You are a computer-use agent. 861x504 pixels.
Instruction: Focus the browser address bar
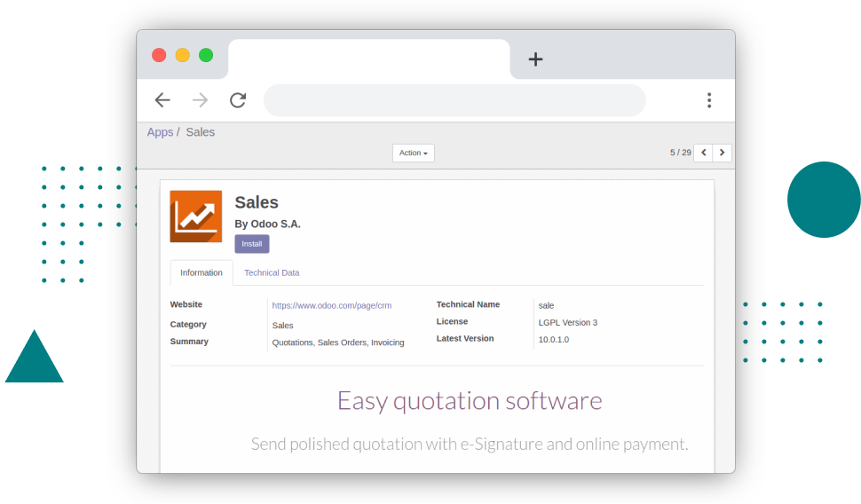tap(454, 100)
